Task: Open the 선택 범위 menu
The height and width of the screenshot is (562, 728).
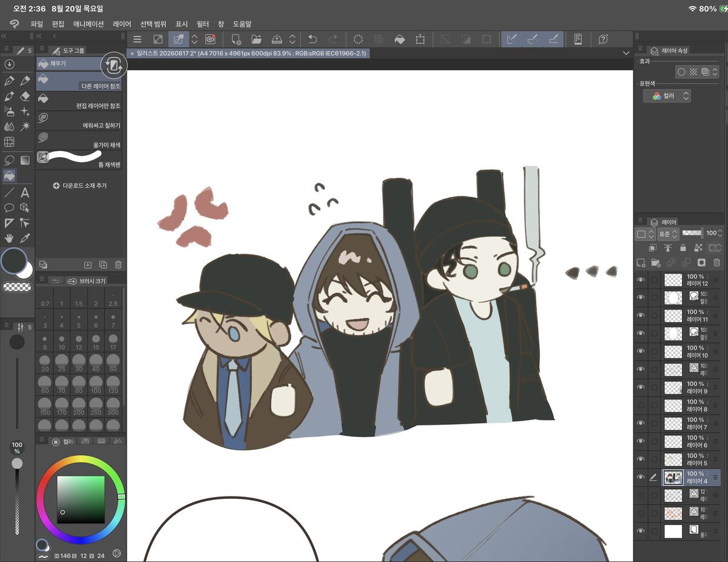Action: pyautogui.click(x=153, y=24)
